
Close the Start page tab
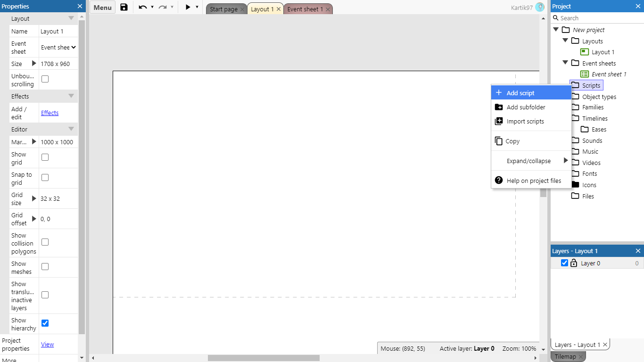[x=242, y=9]
